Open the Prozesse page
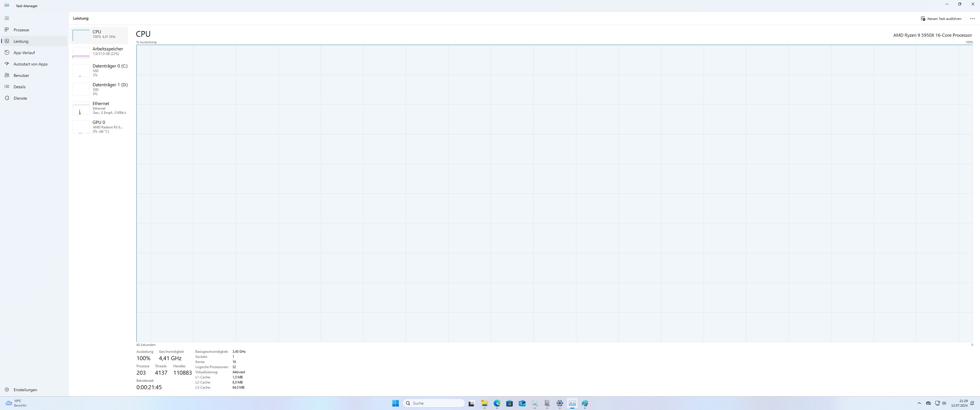 tap(21, 30)
